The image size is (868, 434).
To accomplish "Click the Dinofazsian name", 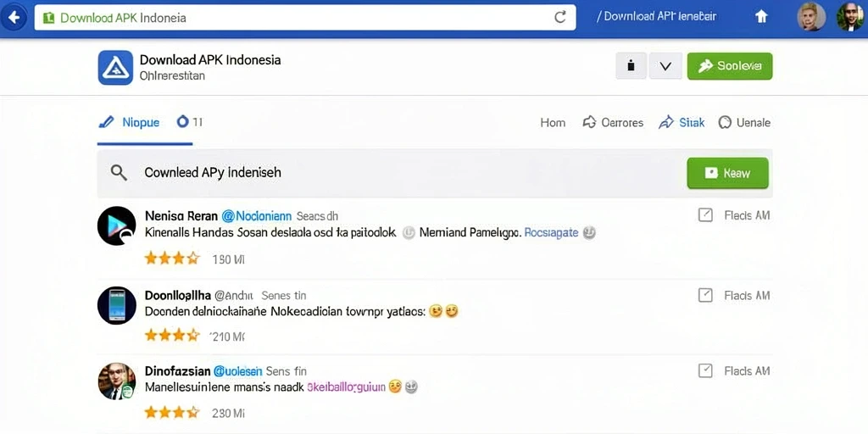I will tap(178, 371).
